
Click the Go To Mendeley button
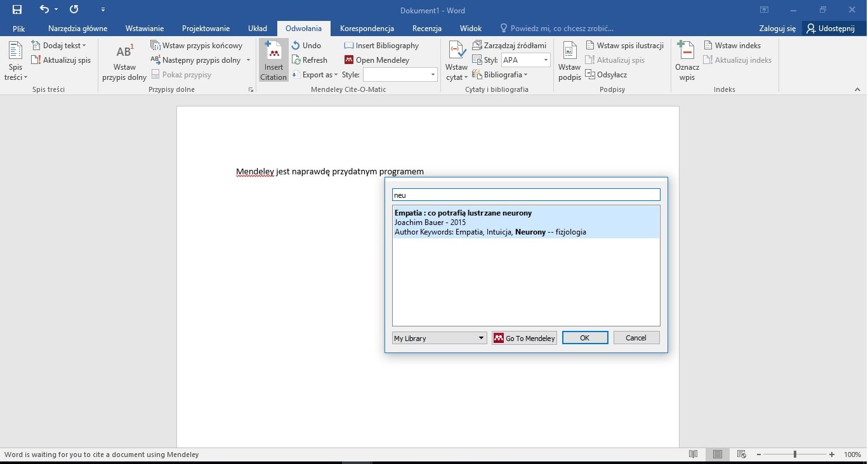pyautogui.click(x=524, y=338)
